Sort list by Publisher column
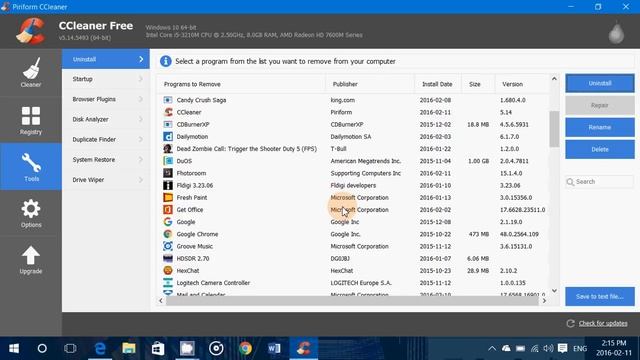The image size is (640, 360). [x=370, y=84]
